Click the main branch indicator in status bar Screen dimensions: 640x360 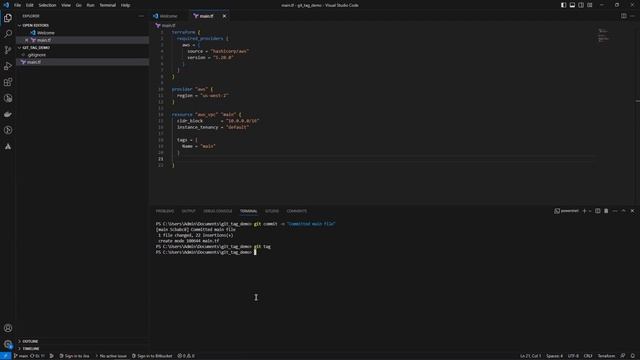coord(21,356)
